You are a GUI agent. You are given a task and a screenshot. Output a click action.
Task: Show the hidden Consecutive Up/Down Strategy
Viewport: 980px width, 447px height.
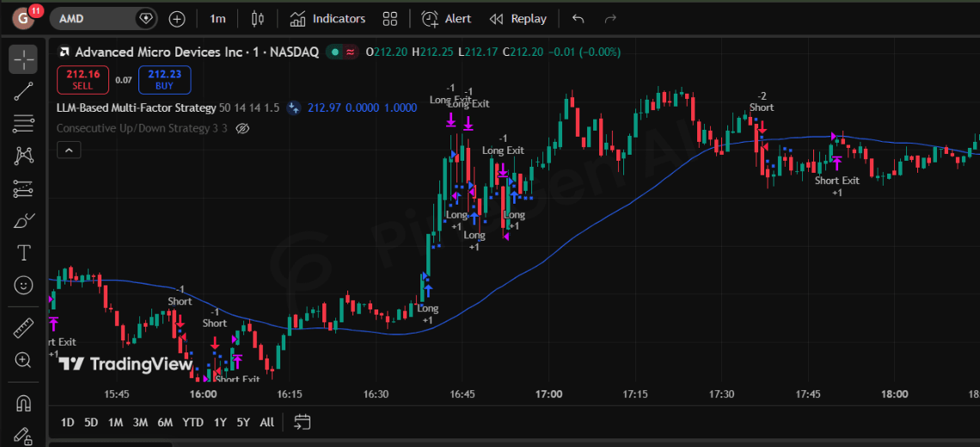[x=243, y=128]
